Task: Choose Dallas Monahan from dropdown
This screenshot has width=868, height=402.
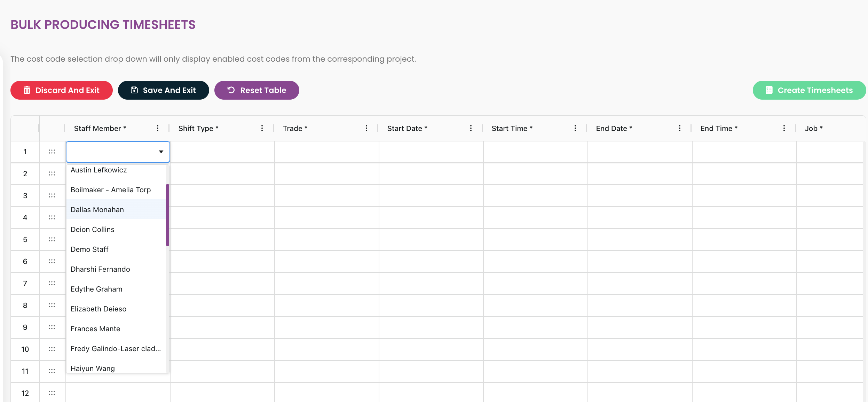Action: point(116,210)
